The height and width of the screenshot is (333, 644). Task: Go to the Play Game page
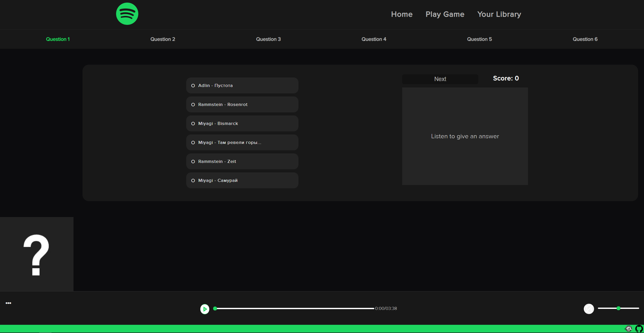click(x=445, y=14)
